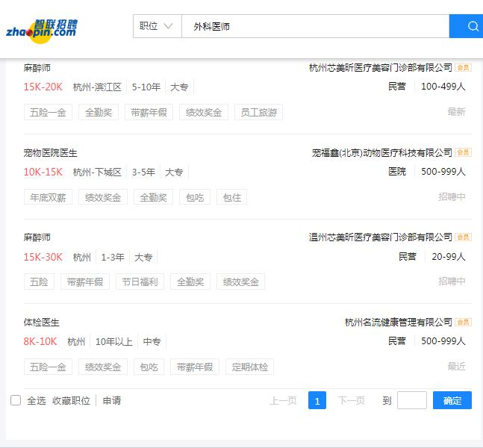This screenshot has width=483, height=448.
Task: Click the search keyword field containing 外科医师
Action: click(314, 26)
